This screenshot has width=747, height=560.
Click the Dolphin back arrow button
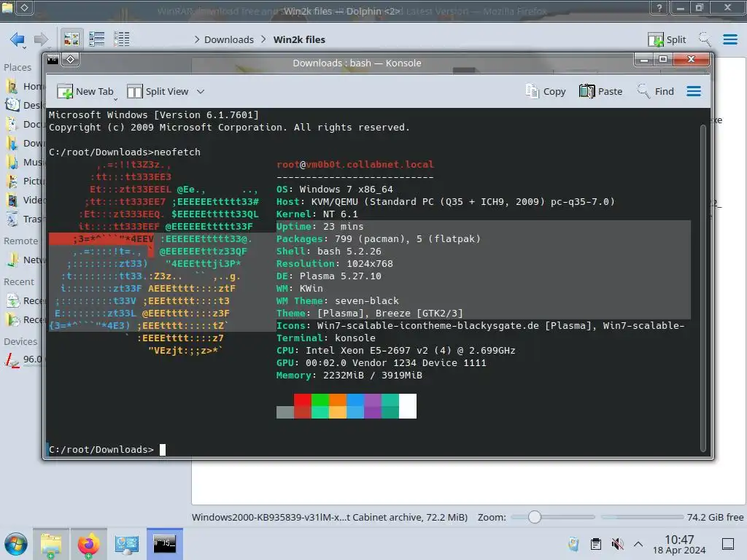(18, 39)
